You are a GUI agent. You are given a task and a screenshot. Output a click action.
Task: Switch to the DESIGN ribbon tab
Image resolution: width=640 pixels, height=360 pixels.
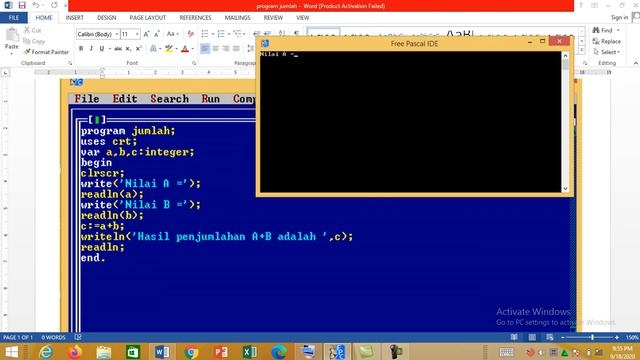(107, 18)
